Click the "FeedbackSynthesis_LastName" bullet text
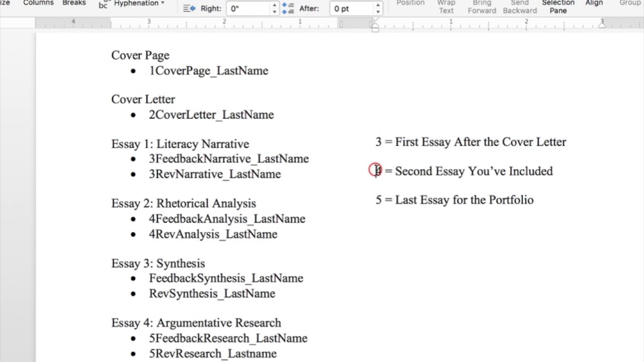Viewport: 644px width, 362px height. 226,279
